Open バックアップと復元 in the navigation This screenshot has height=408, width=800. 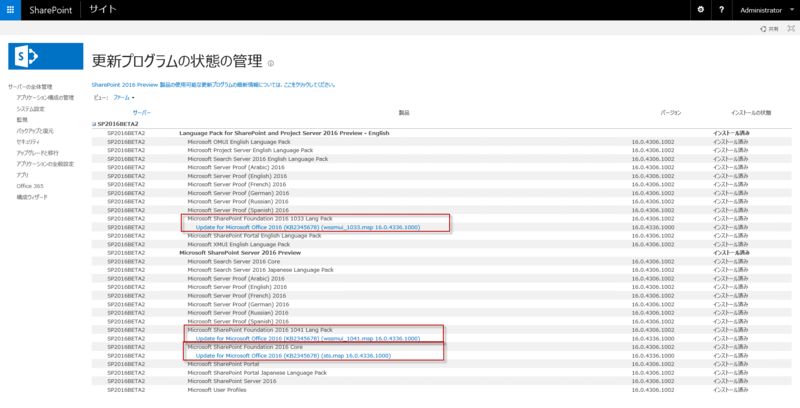click(x=35, y=131)
